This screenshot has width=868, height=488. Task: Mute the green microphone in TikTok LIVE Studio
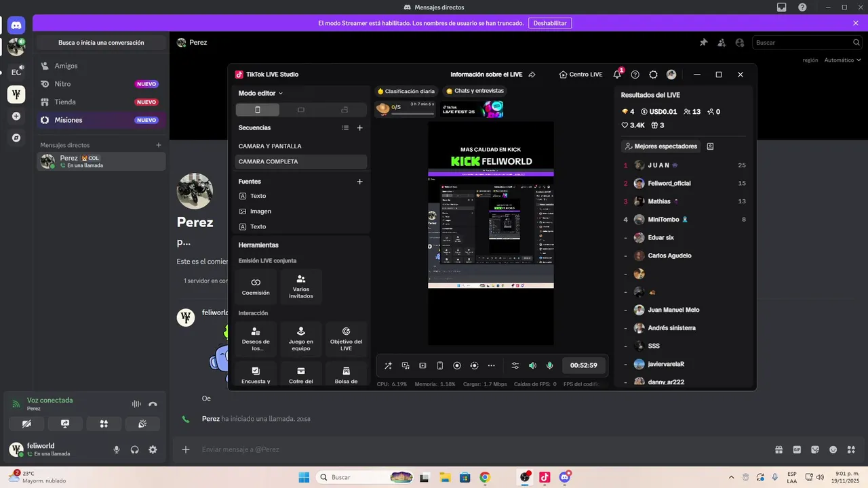click(549, 365)
